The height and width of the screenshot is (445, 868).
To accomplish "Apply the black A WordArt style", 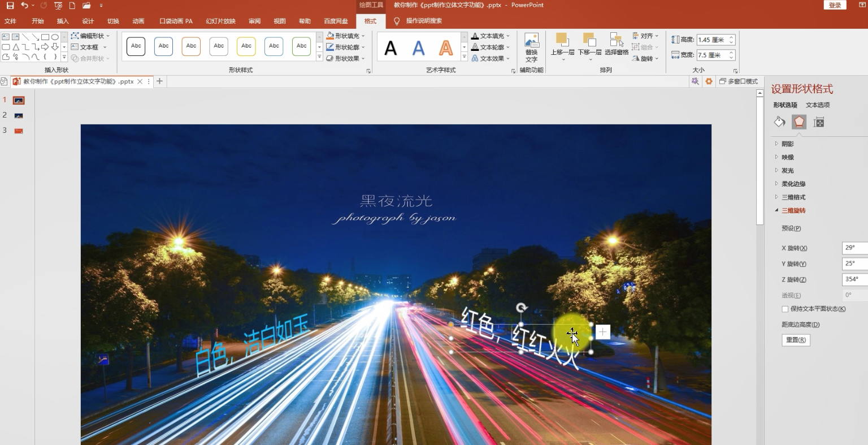I will pos(390,48).
